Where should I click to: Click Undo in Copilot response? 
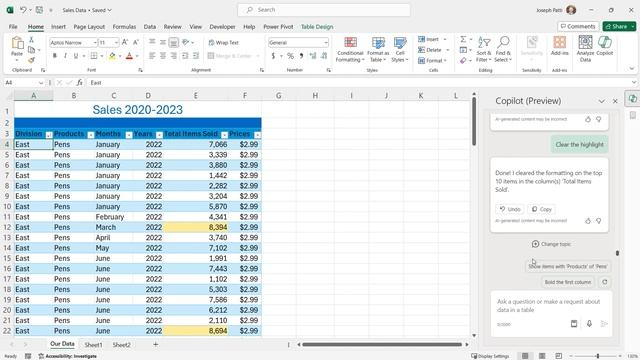(x=510, y=209)
